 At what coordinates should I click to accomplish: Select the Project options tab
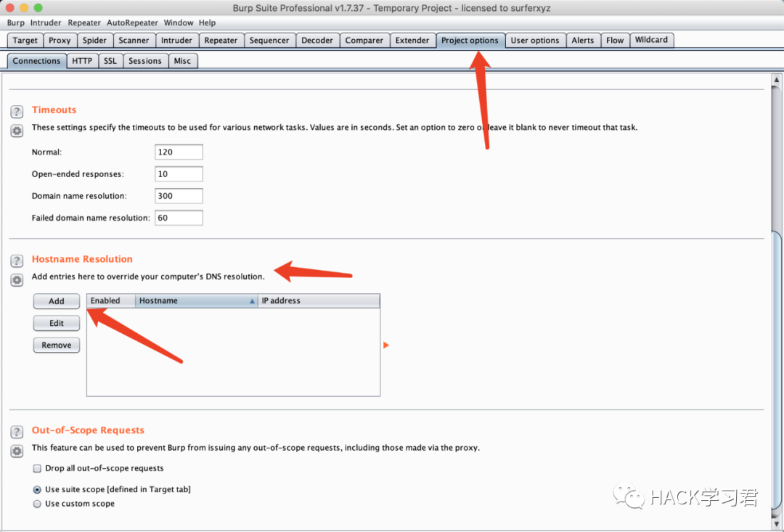point(470,41)
